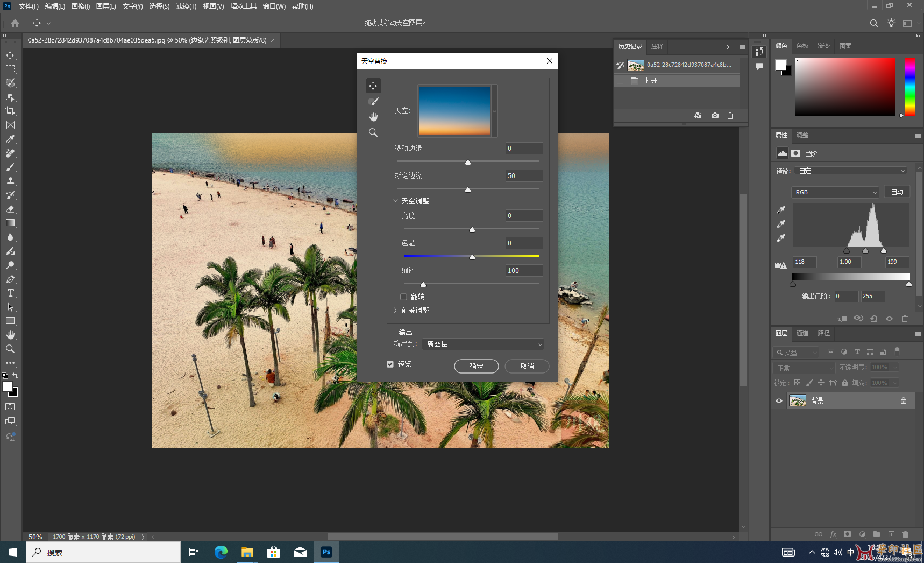The image size is (924, 563).
Task: Select the Rectangle shape tool
Action: [x=10, y=321]
